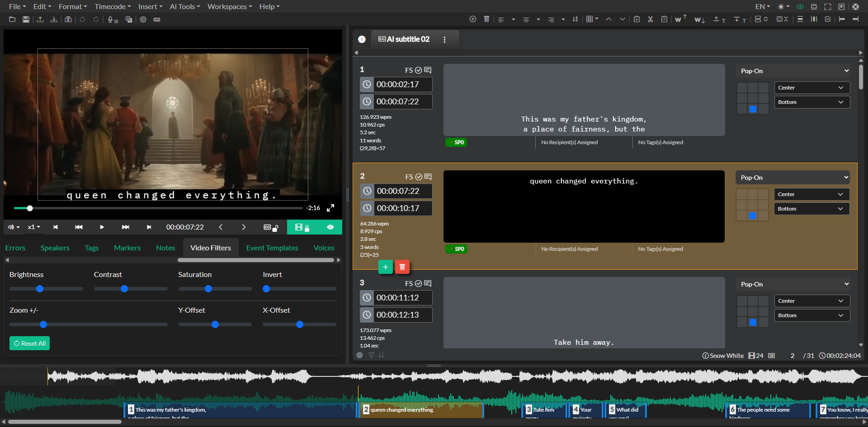Switch to the Speakers tab
868x427 pixels.
[x=55, y=248]
